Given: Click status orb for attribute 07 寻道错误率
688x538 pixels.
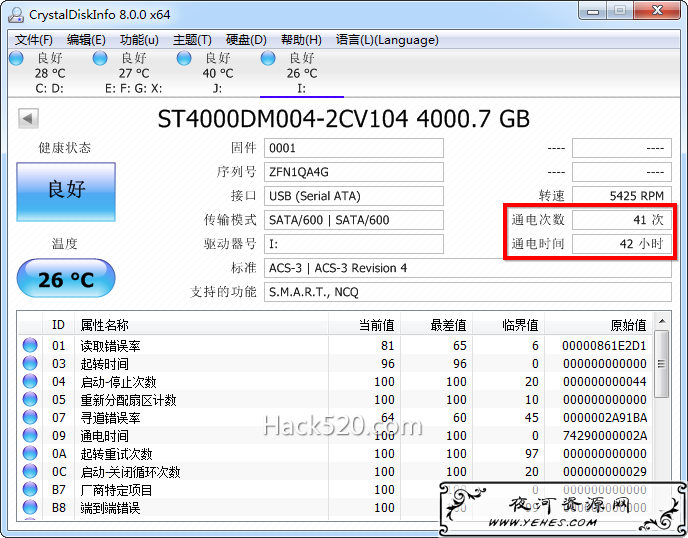Looking at the screenshot, I should (30, 417).
